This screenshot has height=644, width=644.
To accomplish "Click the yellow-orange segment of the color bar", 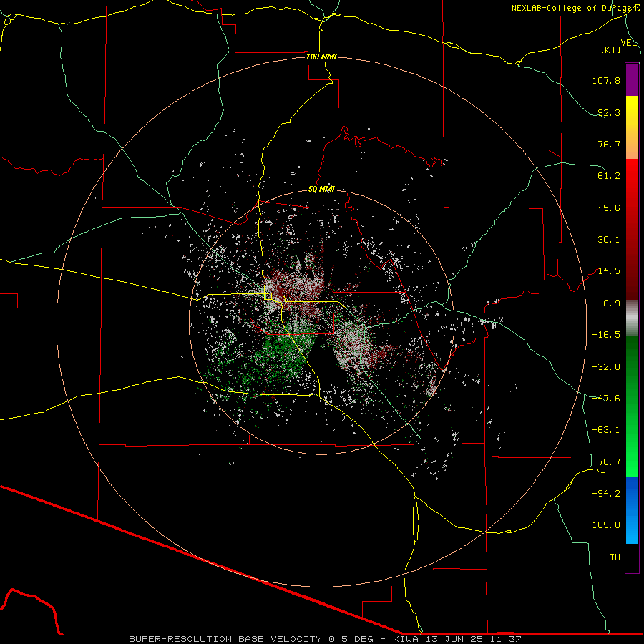I will (x=632, y=128).
